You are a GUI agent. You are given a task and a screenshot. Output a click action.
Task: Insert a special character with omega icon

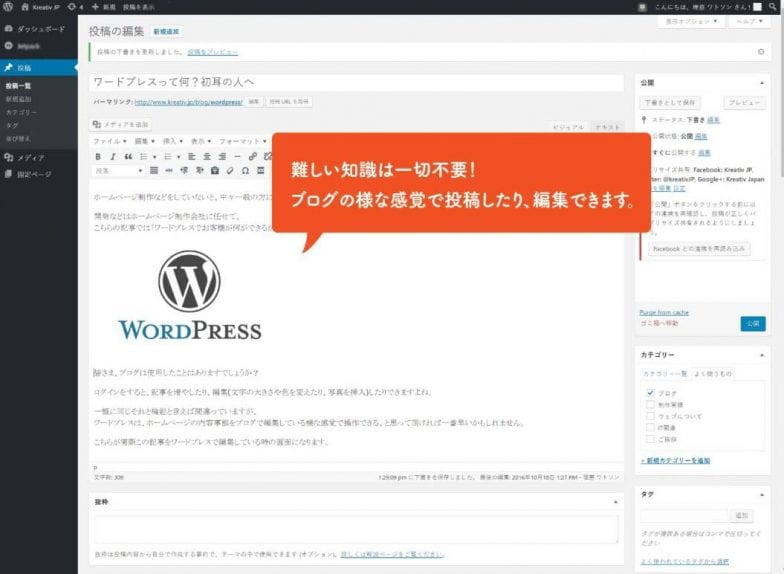click(x=246, y=170)
